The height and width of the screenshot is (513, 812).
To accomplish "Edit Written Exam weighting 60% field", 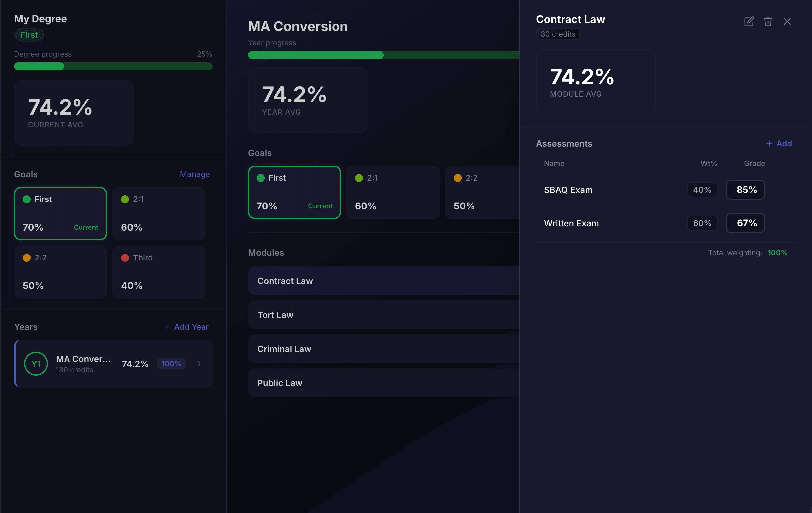I will pyautogui.click(x=702, y=223).
